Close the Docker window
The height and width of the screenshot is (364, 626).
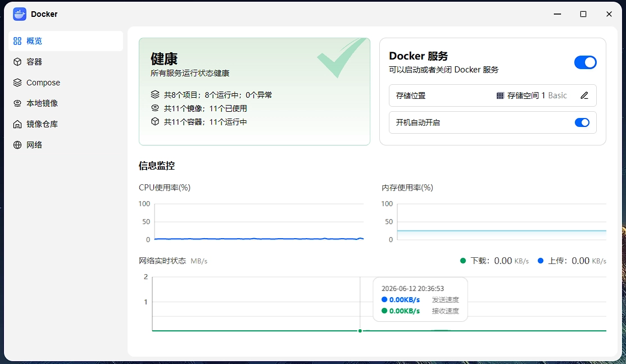click(609, 14)
